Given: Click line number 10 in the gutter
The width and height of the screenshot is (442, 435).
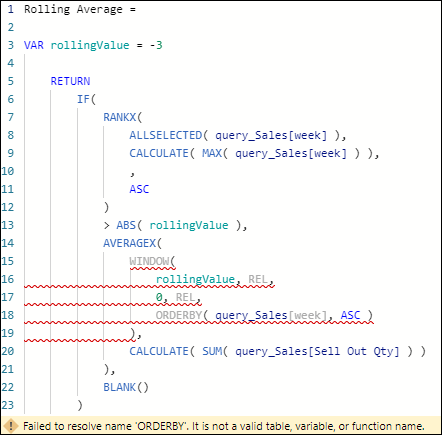Looking at the screenshot, I should click(x=8, y=171).
